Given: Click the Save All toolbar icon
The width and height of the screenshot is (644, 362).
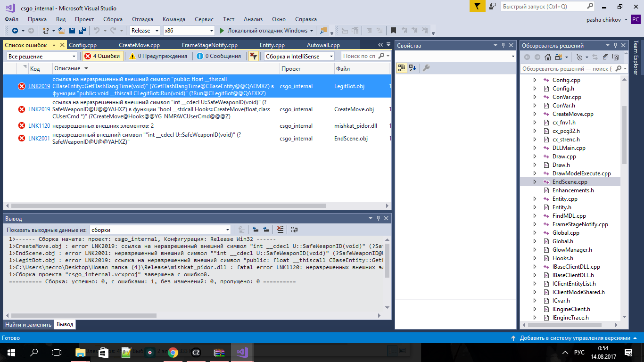Looking at the screenshot, I should (x=83, y=31).
